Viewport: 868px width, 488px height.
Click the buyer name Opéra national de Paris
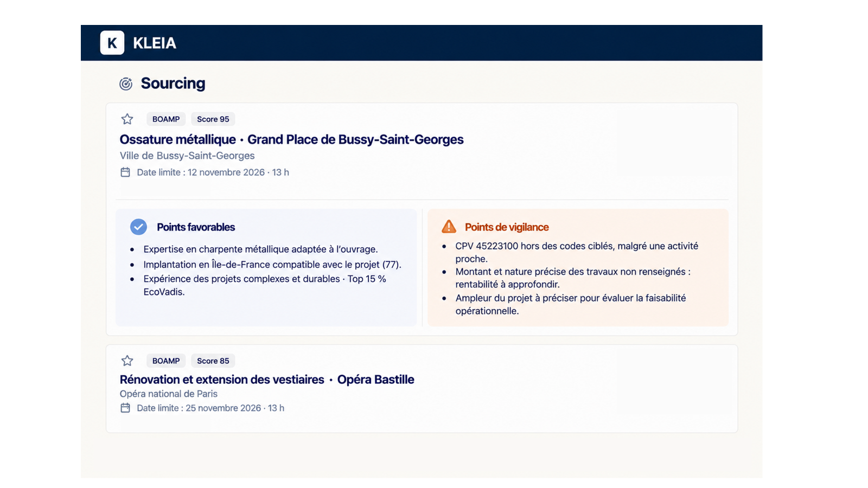[169, 394]
